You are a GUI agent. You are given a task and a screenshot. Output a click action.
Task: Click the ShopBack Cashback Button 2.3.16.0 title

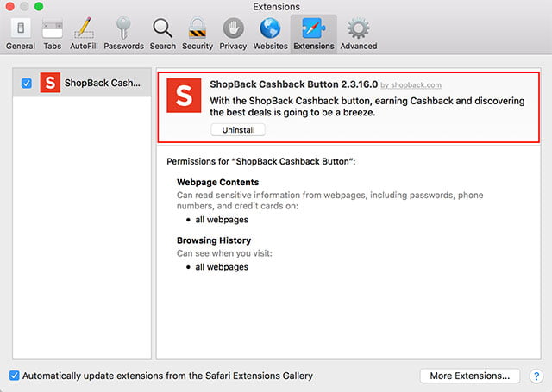[293, 84]
